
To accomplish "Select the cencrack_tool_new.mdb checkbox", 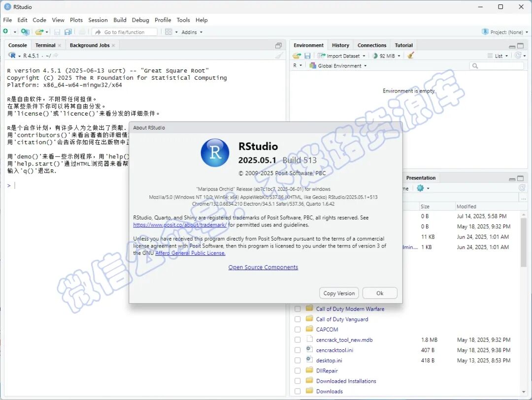I will click(298, 339).
